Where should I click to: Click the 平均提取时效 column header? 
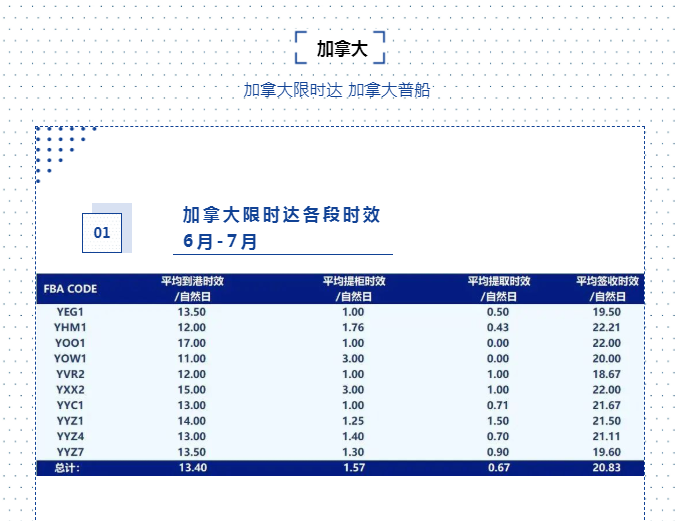pyautogui.click(x=498, y=288)
